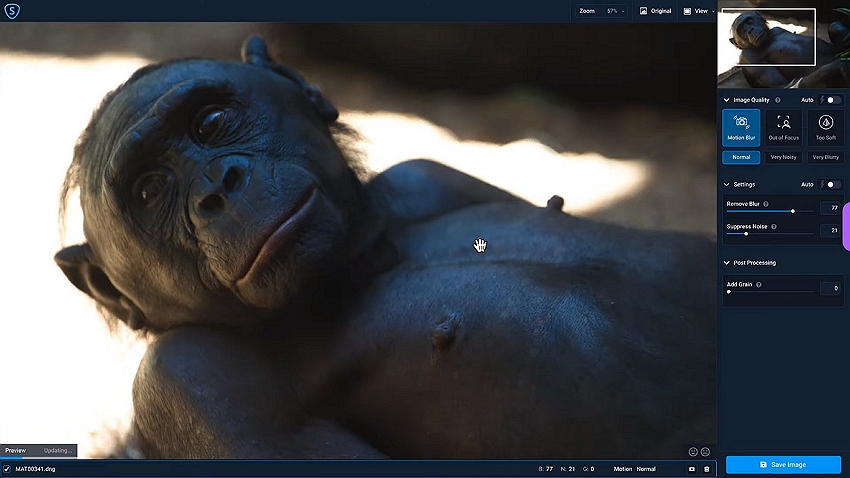The image size is (850, 478).
Task: Open the help icon next to Image Quality
Action: pyautogui.click(x=778, y=100)
